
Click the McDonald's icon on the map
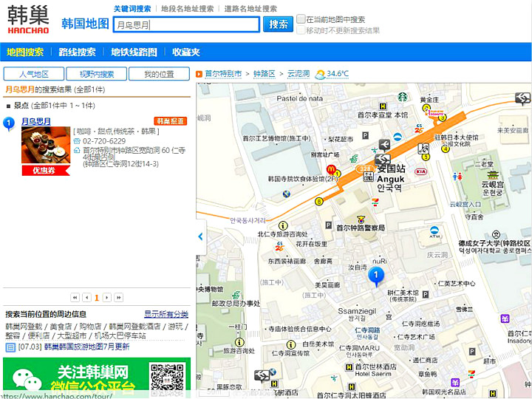pos(331,169)
